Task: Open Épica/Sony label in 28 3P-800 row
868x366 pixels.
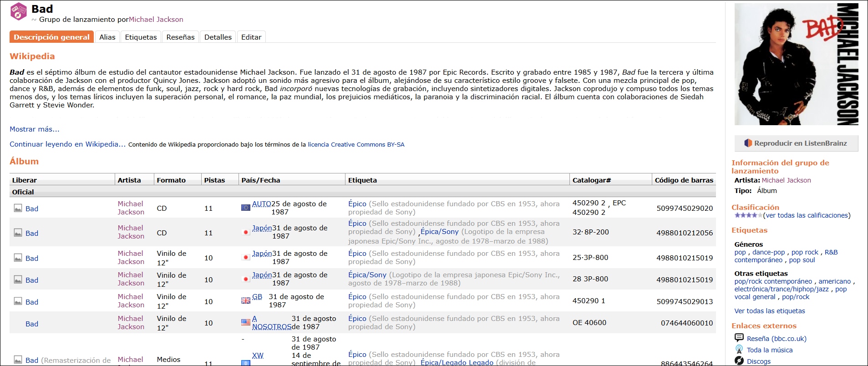Action: click(367, 275)
